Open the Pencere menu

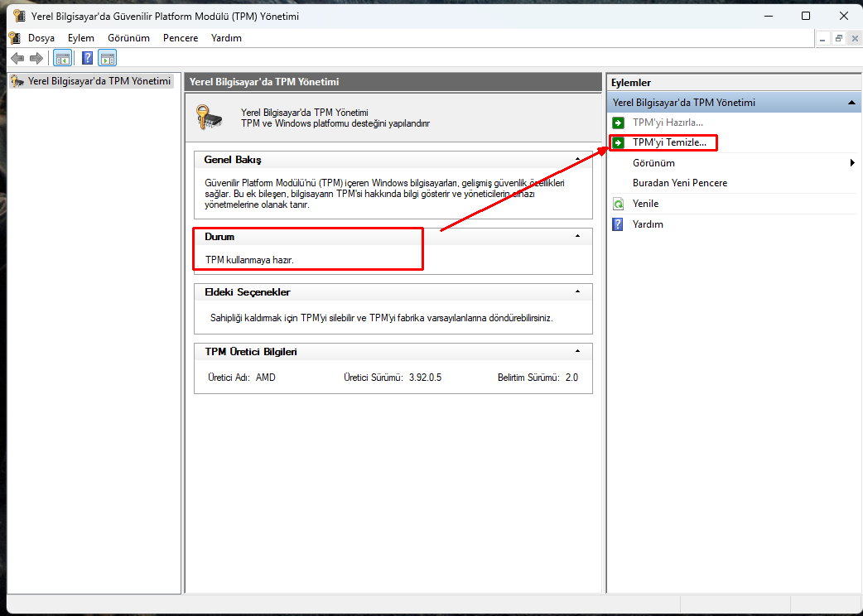181,38
